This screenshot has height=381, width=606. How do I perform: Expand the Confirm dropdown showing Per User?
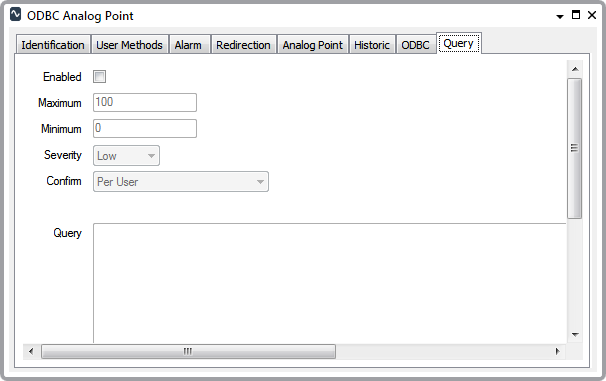[x=180, y=182]
